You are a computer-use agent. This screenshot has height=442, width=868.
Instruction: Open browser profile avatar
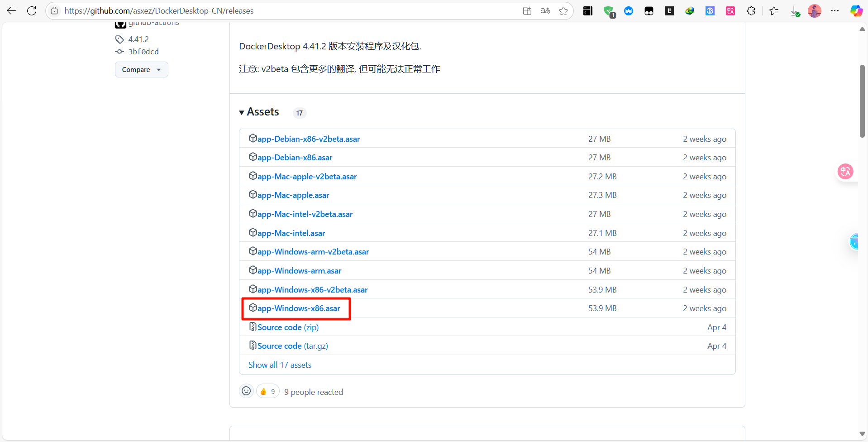pos(815,11)
